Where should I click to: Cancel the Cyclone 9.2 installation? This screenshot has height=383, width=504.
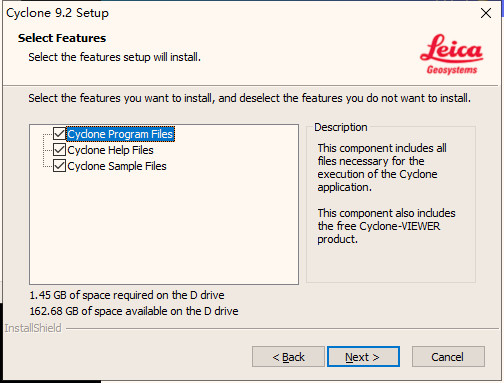tap(448, 357)
